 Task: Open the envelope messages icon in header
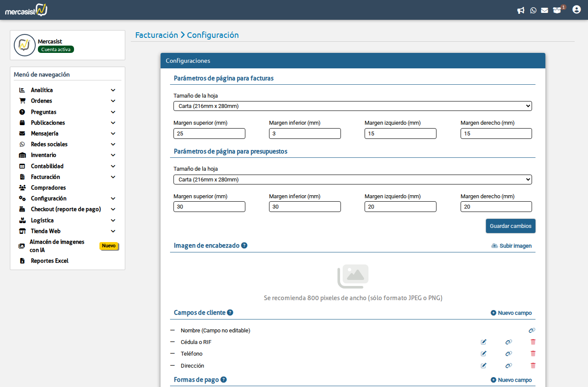click(545, 10)
